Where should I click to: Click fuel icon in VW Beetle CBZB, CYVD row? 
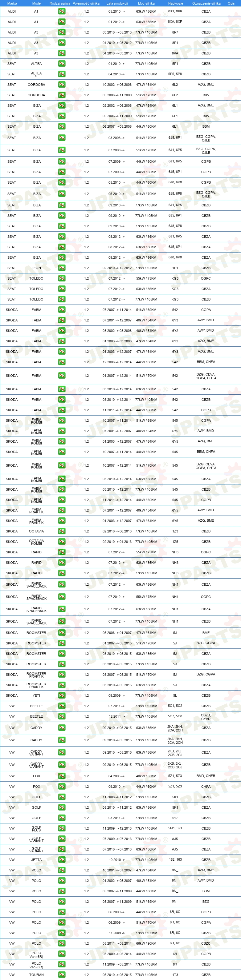62,716
